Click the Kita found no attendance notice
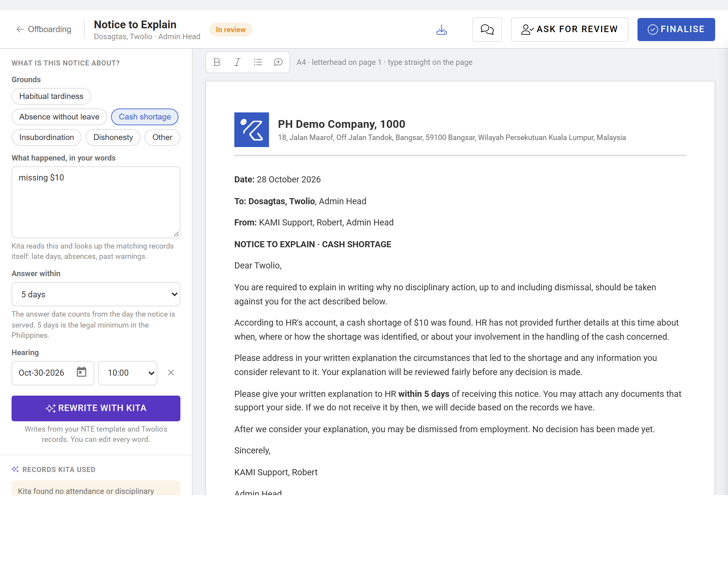Viewport: 728px width, 578px height. coord(96,488)
